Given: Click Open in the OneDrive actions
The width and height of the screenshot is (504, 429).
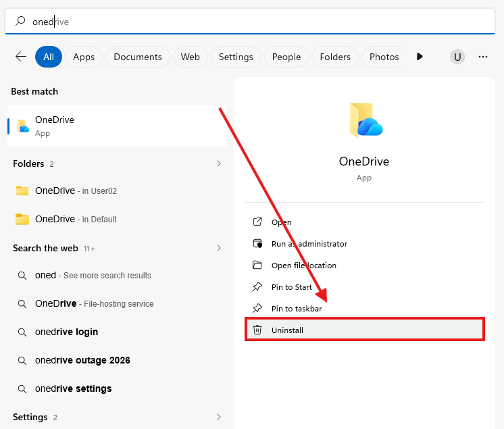Looking at the screenshot, I should coord(364,222).
